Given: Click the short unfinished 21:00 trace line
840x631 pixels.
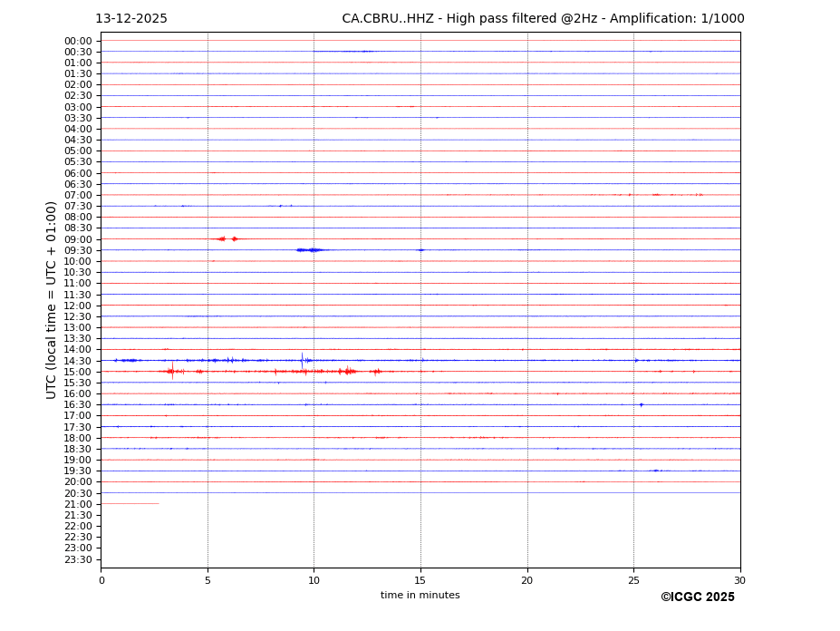Looking at the screenshot, I should (x=130, y=504).
